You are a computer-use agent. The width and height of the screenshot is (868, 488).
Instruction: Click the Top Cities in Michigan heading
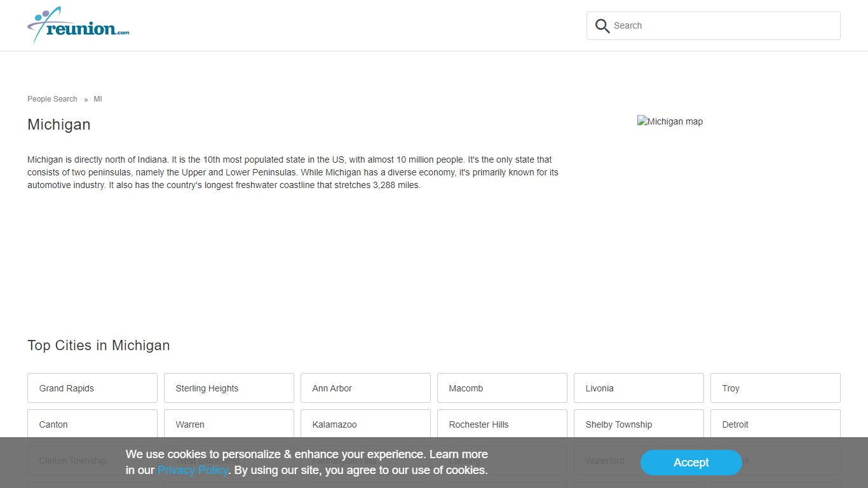98,346
